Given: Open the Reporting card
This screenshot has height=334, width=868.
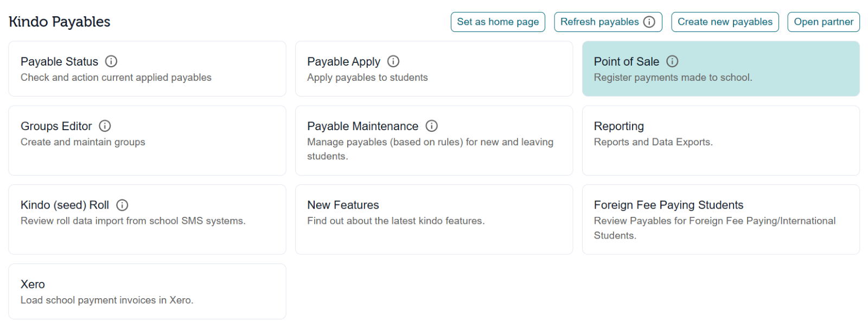Looking at the screenshot, I should (x=721, y=140).
